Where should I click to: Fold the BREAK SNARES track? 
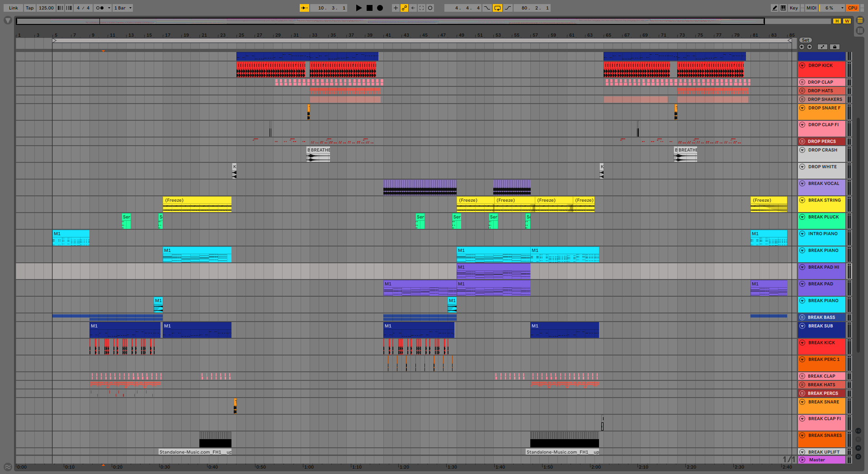802,436
